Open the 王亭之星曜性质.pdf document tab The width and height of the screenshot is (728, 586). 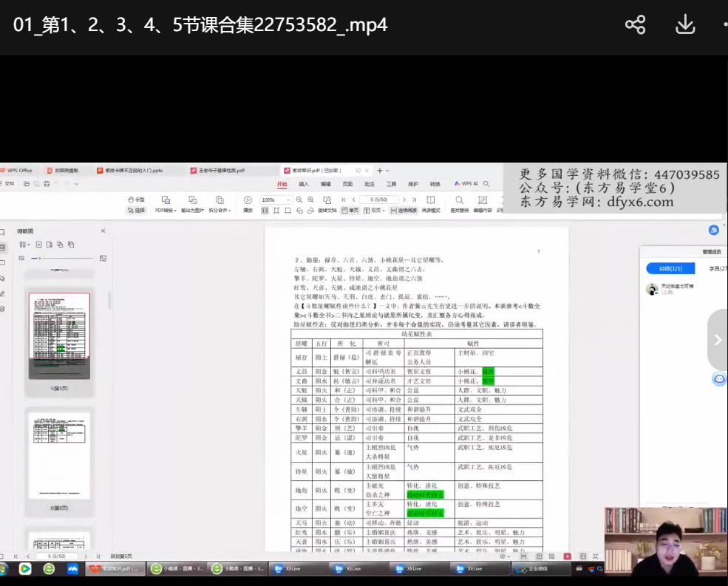click(222, 170)
